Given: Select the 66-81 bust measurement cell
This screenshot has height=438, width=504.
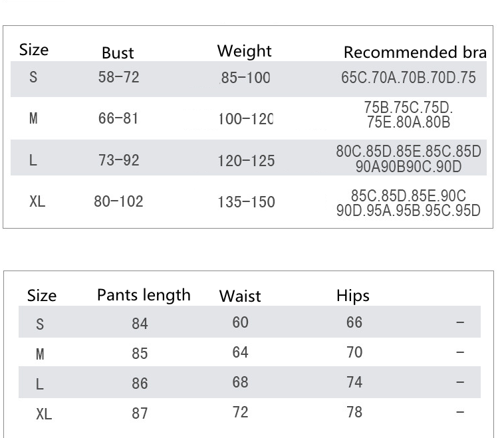Looking at the screenshot, I should point(118,119).
